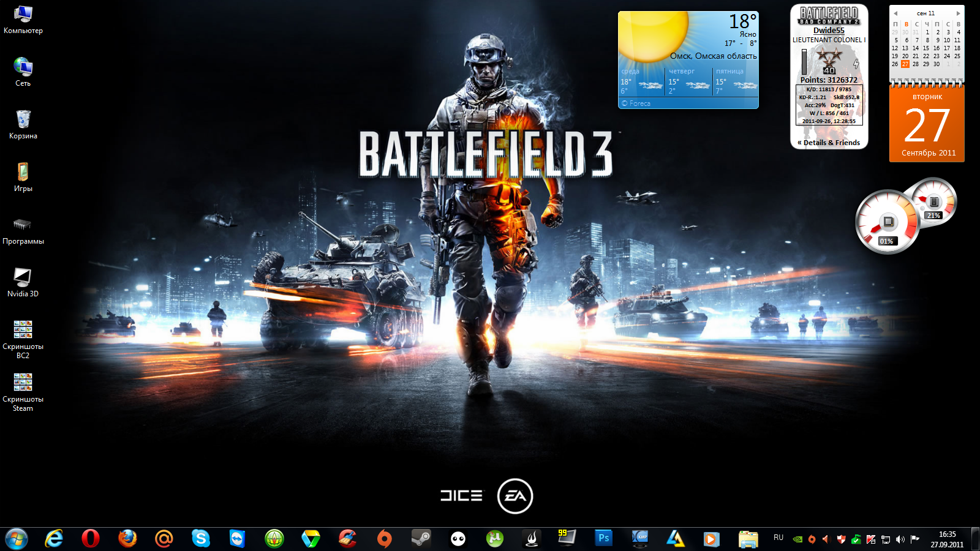Image resolution: width=980 pixels, height=551 pixels.
Task: Open the NVIDIA tray icon
Action: tap(797, 539)
